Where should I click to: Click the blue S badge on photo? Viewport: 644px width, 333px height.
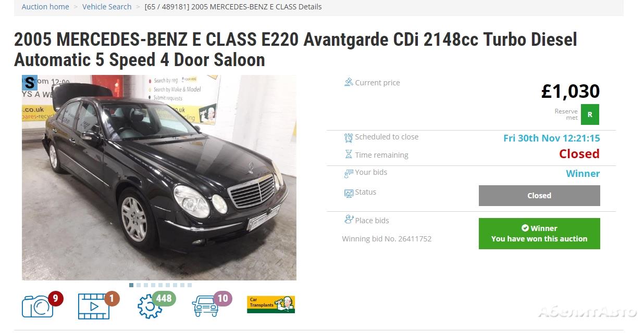point(30,83)
